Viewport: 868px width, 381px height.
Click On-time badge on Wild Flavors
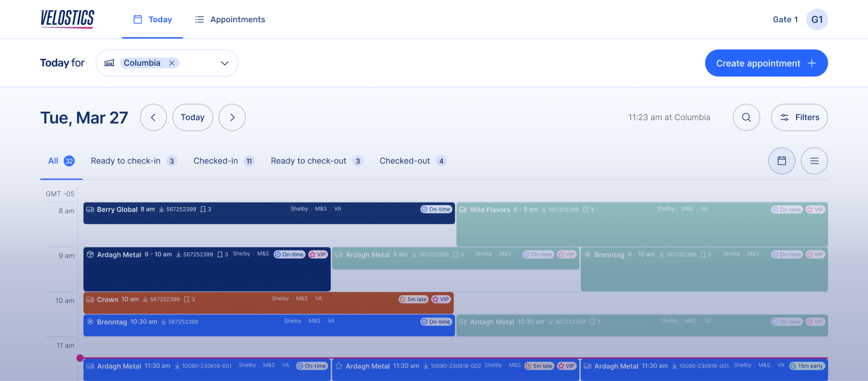coord(787,209)
